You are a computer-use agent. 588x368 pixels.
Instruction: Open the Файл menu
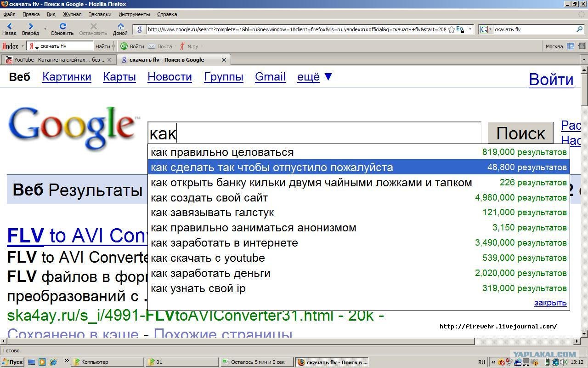tap(9, 14)
